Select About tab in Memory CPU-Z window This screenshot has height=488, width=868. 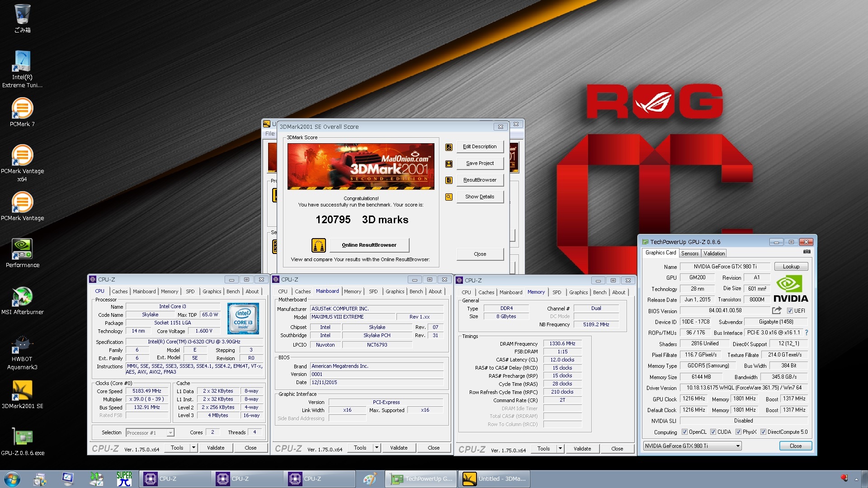[x=618, y=292]
